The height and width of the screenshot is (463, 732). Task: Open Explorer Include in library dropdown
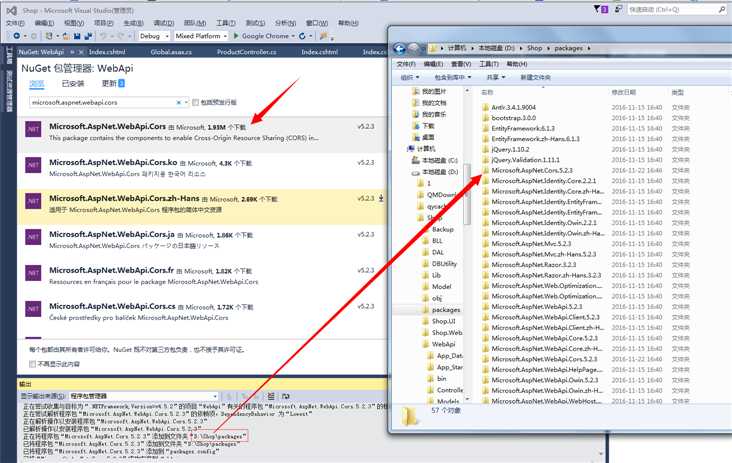(453, 77)
